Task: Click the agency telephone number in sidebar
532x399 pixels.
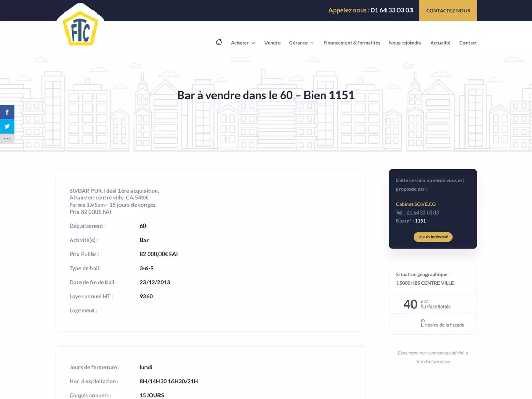Action: (422, 212)
